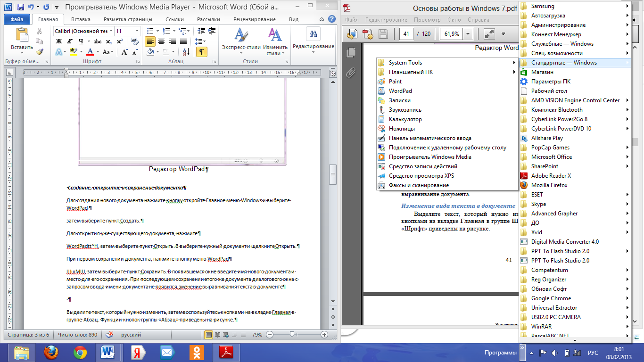Click the Cut scissors icon in Word ribbon
Image resolution: width=644 pixels, height=362 pixels.
click(x=40, y=31)
